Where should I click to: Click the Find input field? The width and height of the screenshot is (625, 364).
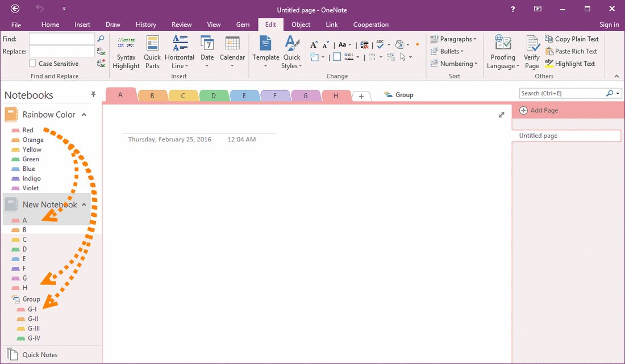tap(62, 39)
